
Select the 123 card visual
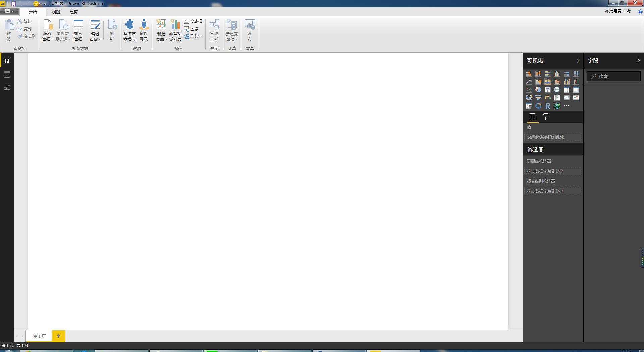click(566, 98)
